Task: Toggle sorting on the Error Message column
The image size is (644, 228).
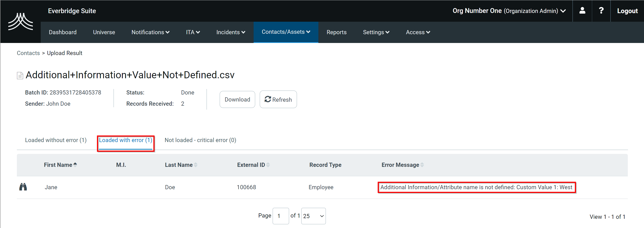Action: [x=422, y=165]
